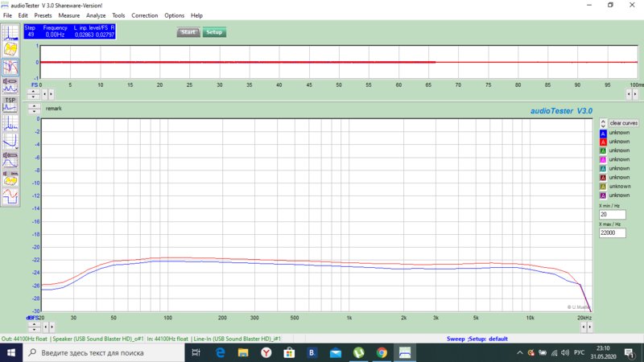Open the red sine wave generator icon

pyautogui.click(x=10, y=195)
